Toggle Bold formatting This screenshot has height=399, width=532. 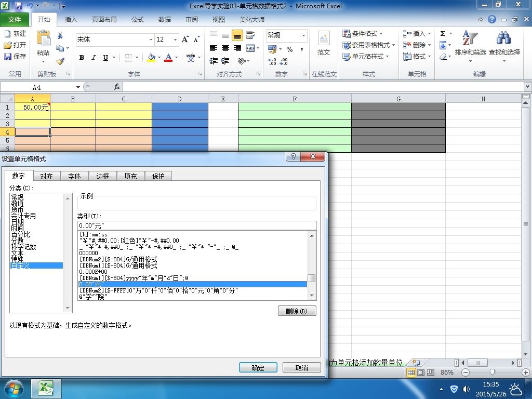(82, 58)
